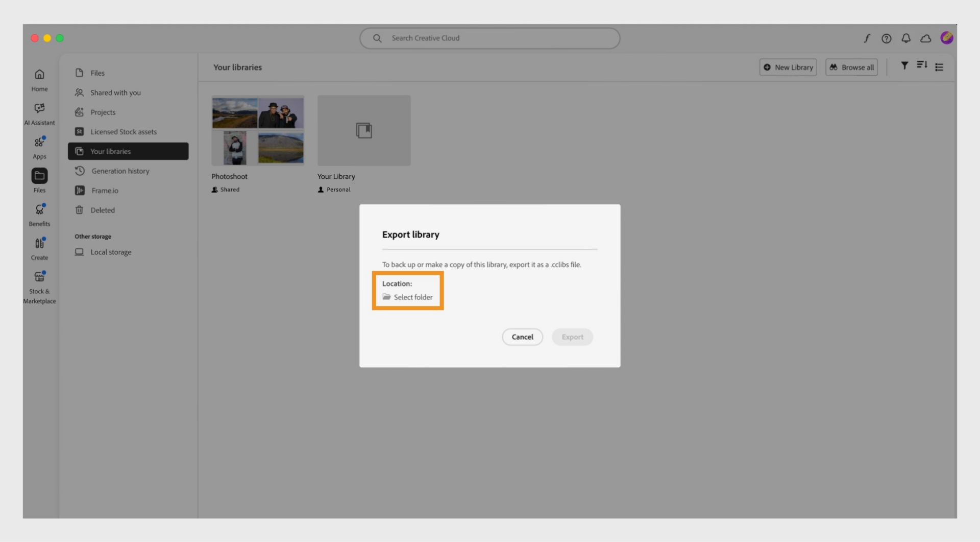
Task: Create a New Library
Action: pyautogui.click(x=788, y=67)
